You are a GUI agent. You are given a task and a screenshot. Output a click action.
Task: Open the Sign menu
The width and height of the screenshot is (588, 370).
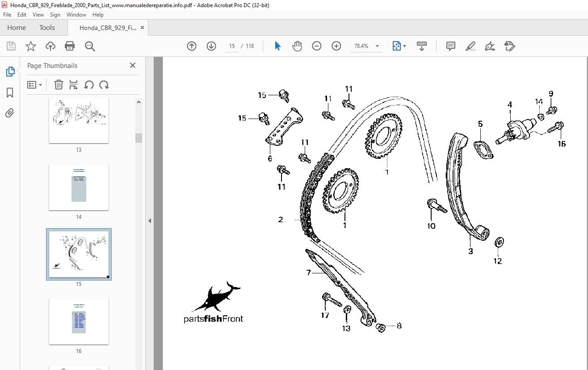click(55, 15)
